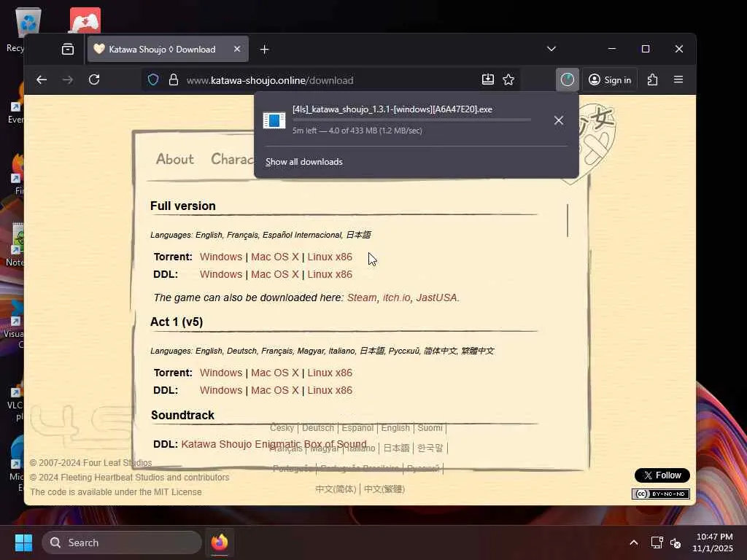Open the About navigation item
This screenshot has width=747, height=560.
click(x=175, y=159)
